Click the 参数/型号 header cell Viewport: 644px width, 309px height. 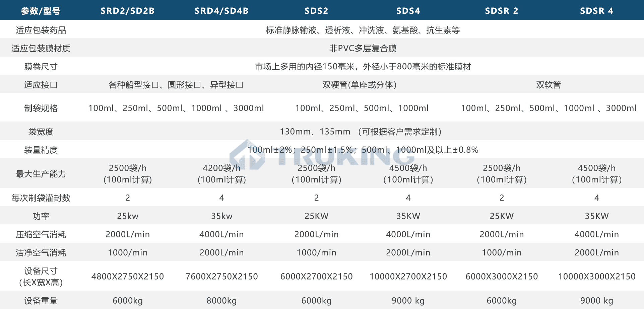(x=41, y=11)
